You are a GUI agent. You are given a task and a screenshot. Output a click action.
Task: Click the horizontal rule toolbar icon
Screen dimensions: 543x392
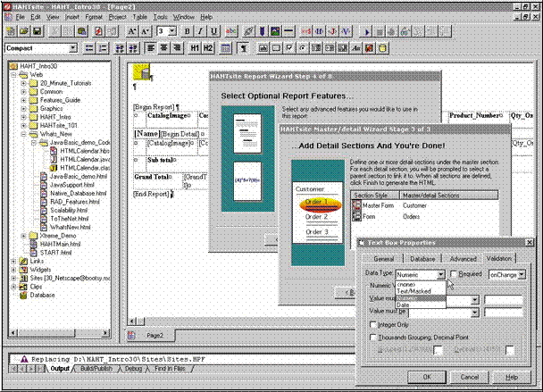click(288, 31)
